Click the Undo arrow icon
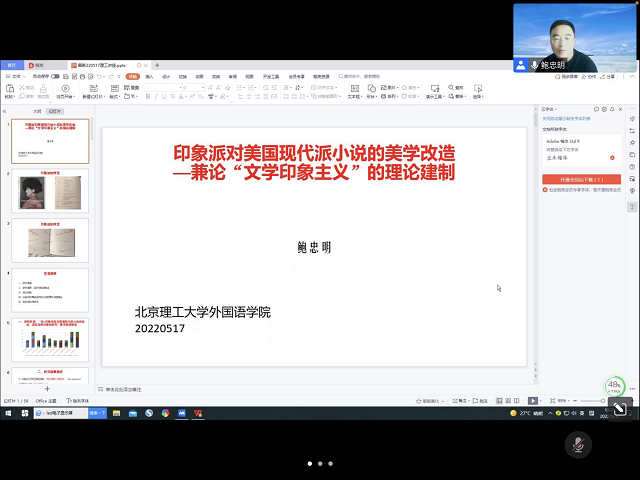The image size is (640, 480). [x=99, y=76]
